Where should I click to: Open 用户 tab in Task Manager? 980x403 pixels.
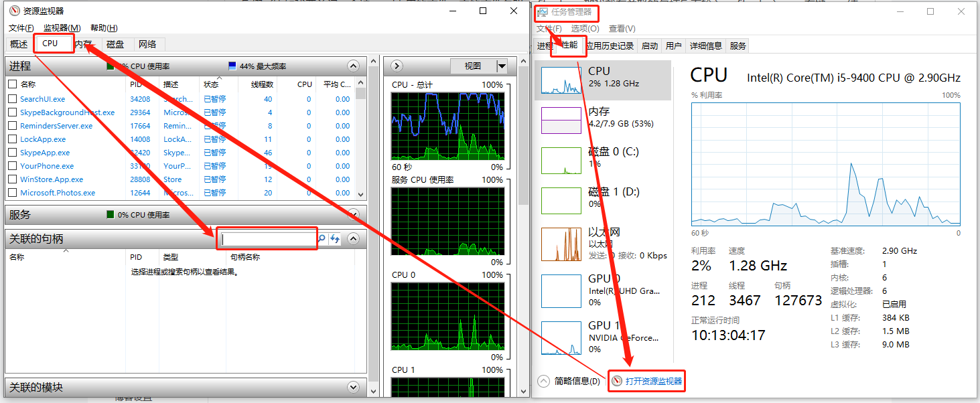coord(674,46)
